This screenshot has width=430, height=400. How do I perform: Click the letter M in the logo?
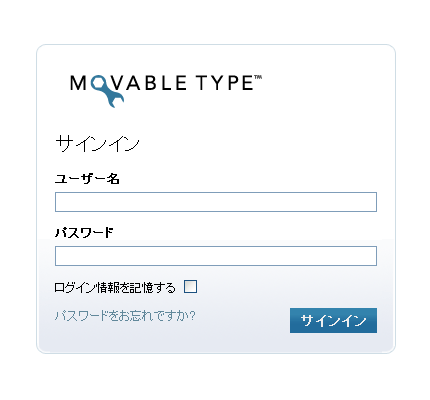coord(78,83)
